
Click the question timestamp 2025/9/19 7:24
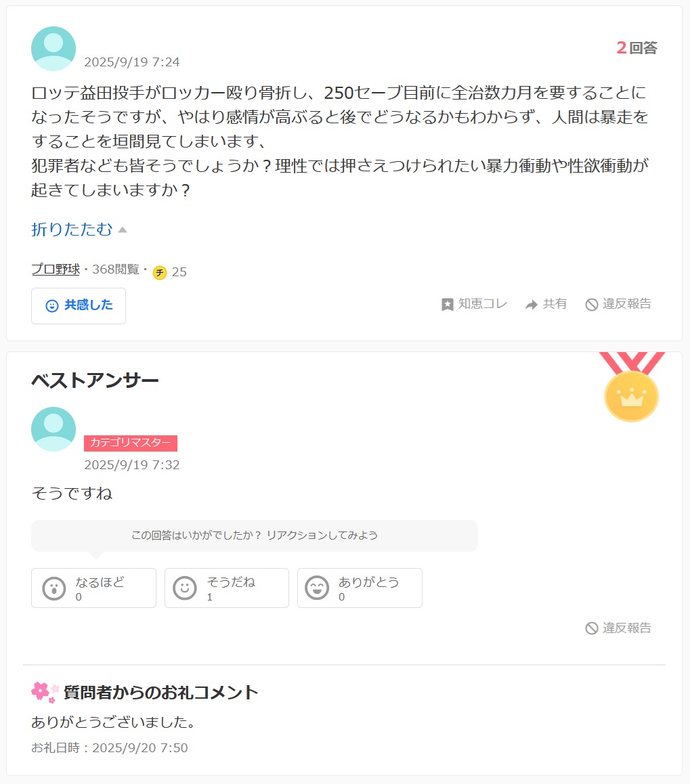click(132, 62)
